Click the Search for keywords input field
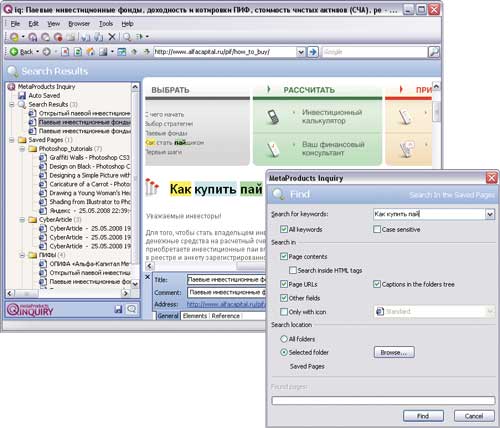 pyautogui.click(x=430, y=214)
